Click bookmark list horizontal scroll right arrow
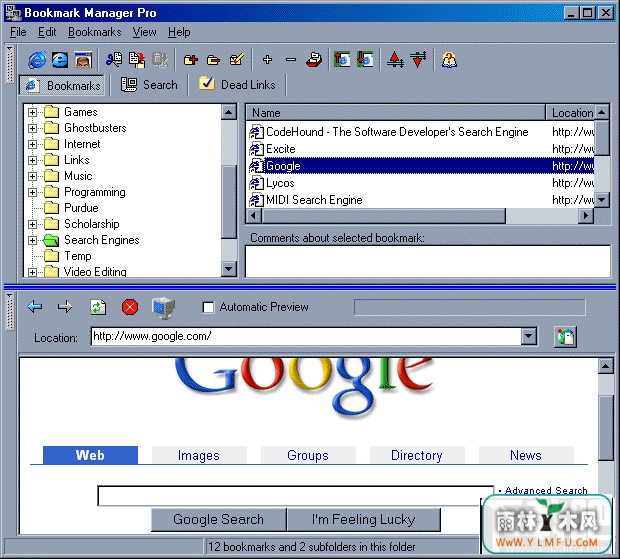Screen dimensions: 620x559 click(x=586, y=216)
